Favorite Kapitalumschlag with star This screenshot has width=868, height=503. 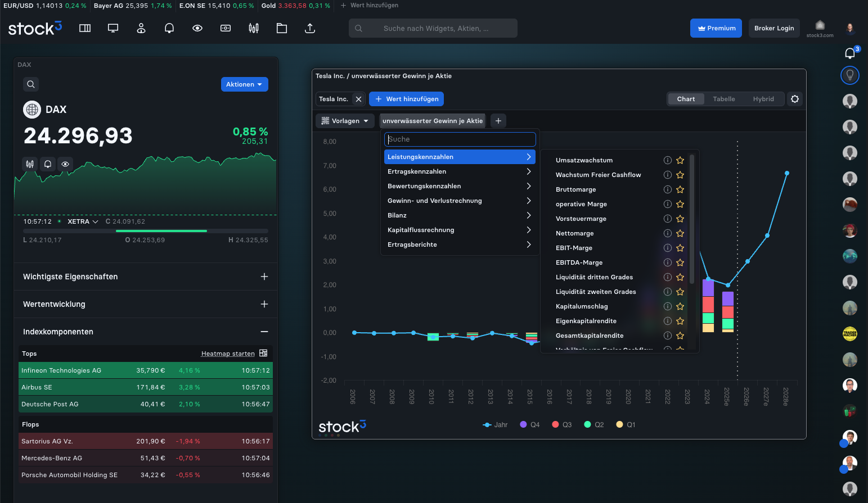tap(680, 306)
